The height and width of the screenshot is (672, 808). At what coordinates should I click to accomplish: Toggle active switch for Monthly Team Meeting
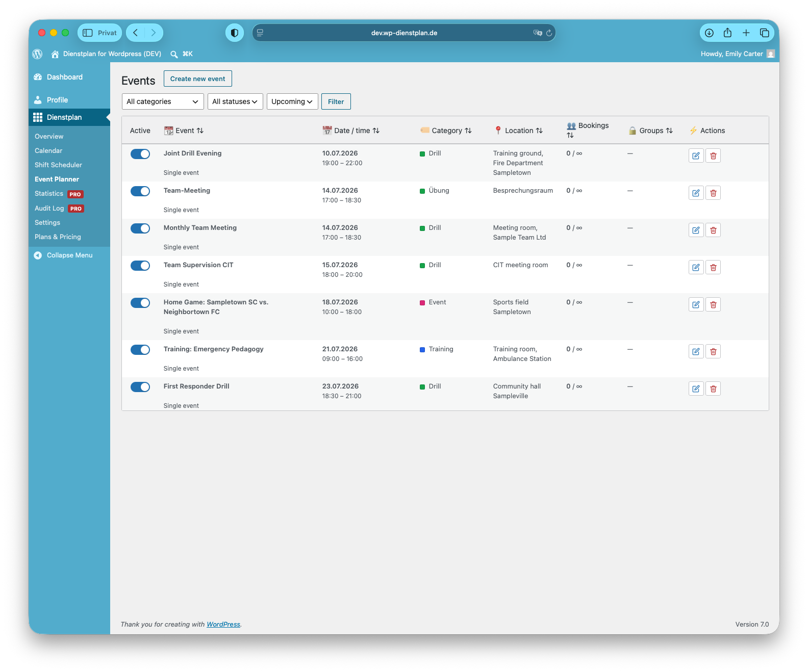[140, 228]
